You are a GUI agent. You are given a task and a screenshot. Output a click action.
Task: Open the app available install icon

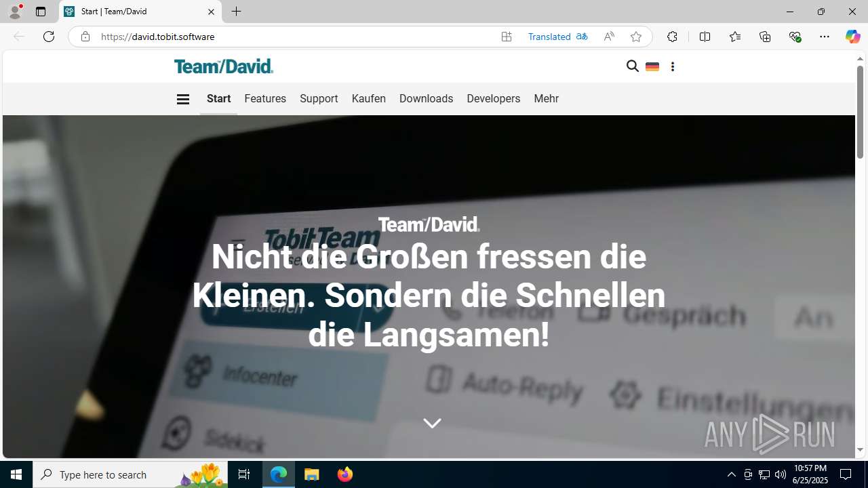coord(507,37)
